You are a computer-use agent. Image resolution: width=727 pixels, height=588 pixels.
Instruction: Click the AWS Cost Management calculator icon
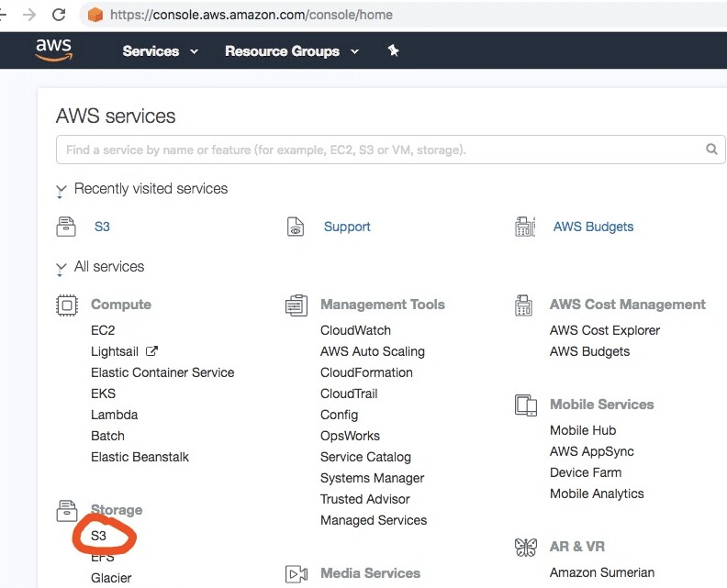[x=523, y=305]
